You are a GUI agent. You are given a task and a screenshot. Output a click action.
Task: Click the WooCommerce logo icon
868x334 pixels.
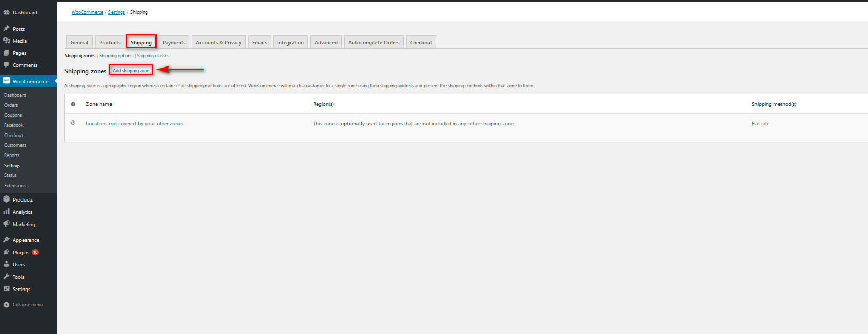pyautogui.click(x=7, y=81)
